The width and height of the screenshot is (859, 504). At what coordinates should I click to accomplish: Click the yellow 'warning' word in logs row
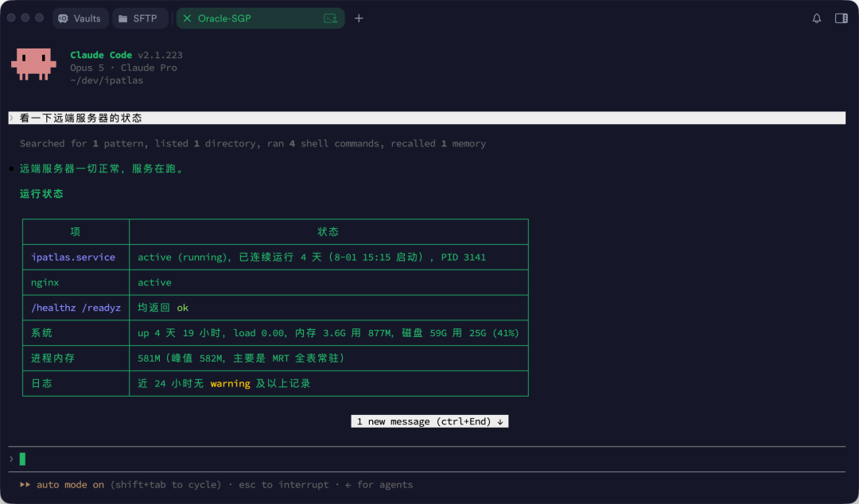tap(230, 383)
